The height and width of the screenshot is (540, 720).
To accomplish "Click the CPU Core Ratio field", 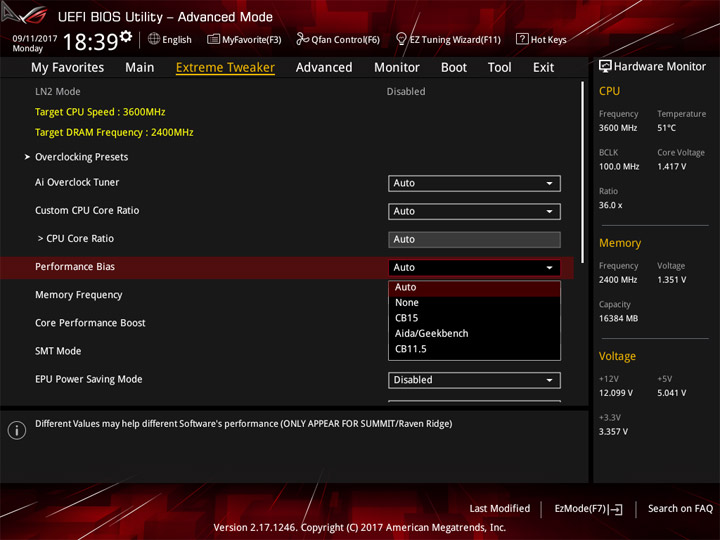I will click(x=474, y=239).
